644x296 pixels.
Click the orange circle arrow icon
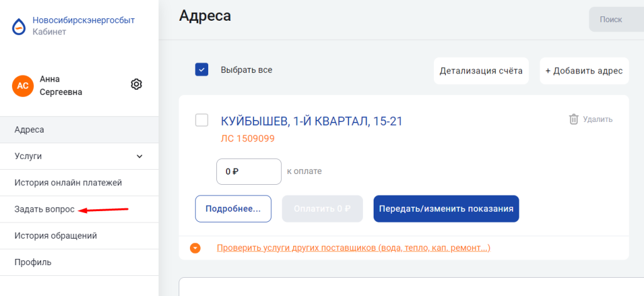tap(195, 248)
